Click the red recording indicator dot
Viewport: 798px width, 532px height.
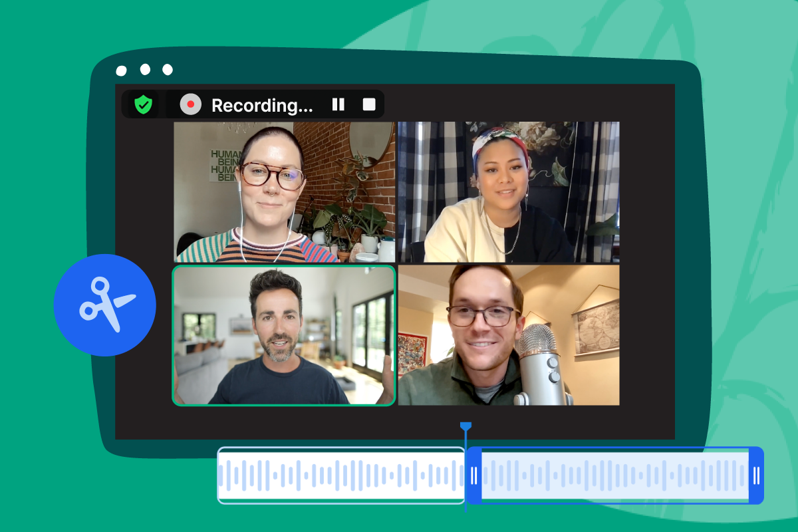click(x=190, y=104)
